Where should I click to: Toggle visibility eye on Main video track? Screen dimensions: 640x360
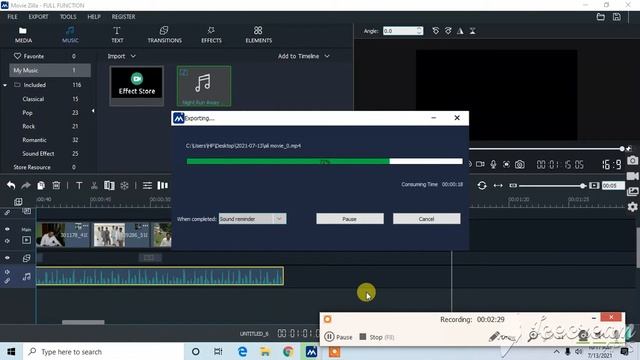pos(7,229)
